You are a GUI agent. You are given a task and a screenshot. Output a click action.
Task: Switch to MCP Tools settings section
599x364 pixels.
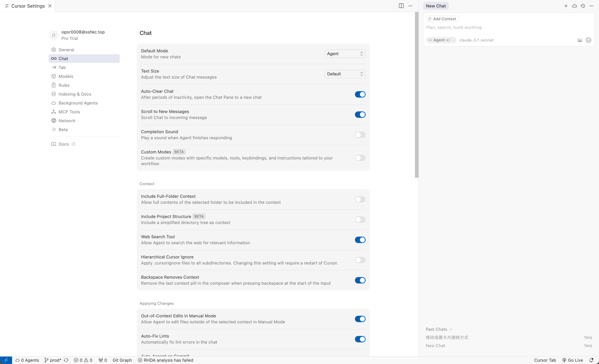69,112
